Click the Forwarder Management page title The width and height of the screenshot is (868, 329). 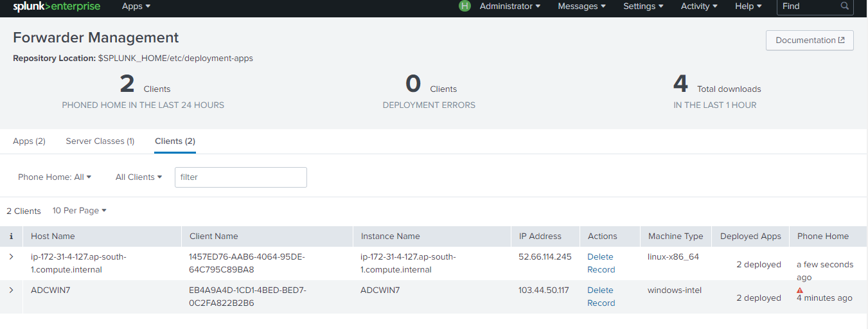(96, 37)
